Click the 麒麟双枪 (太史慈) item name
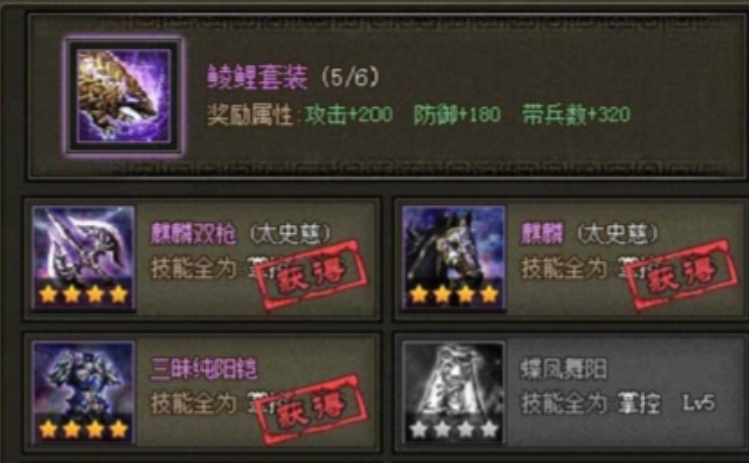Screen dimensions: 749x463 coord(241,234)
